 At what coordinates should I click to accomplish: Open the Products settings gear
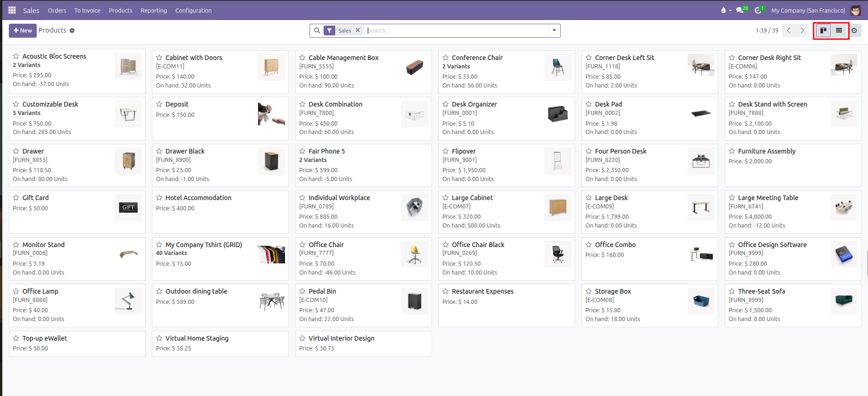72,31
